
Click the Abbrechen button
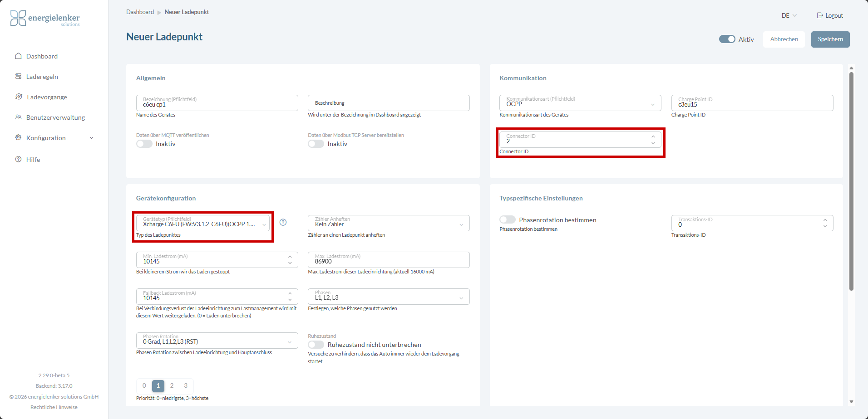click(784, 39)
